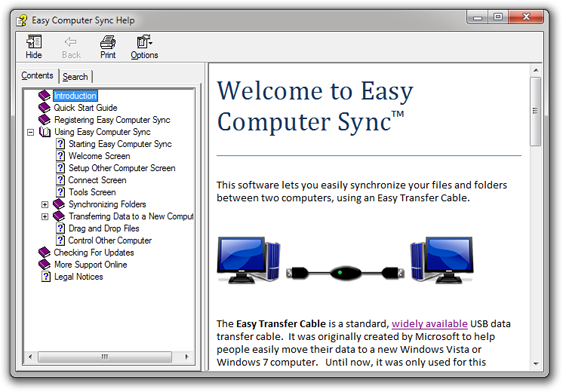This screenshot has width=563, height=392.
Task: Click the page icon beside Tools Screen
Action: (60, 192)
